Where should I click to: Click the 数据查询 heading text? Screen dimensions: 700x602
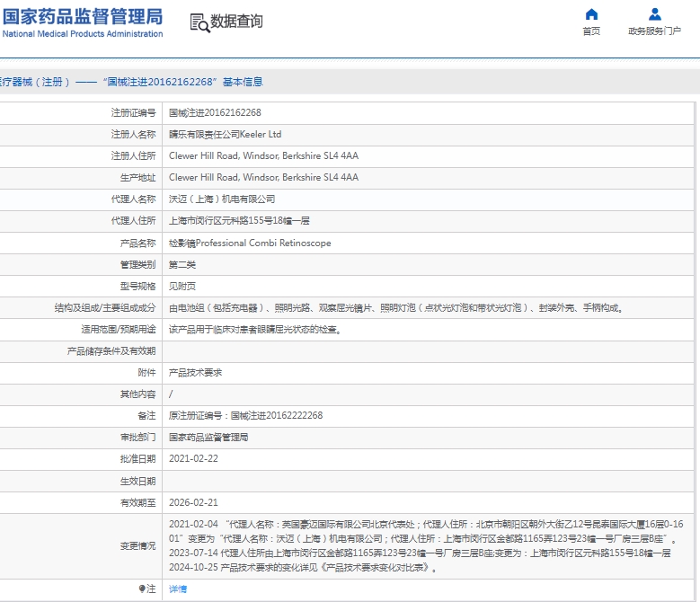[x=237, y=22]
